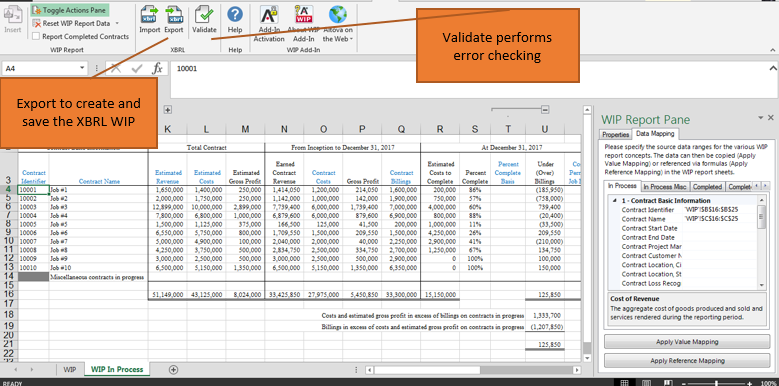
Task: Select the Data Mapping tab
Action: pos(655,134)
